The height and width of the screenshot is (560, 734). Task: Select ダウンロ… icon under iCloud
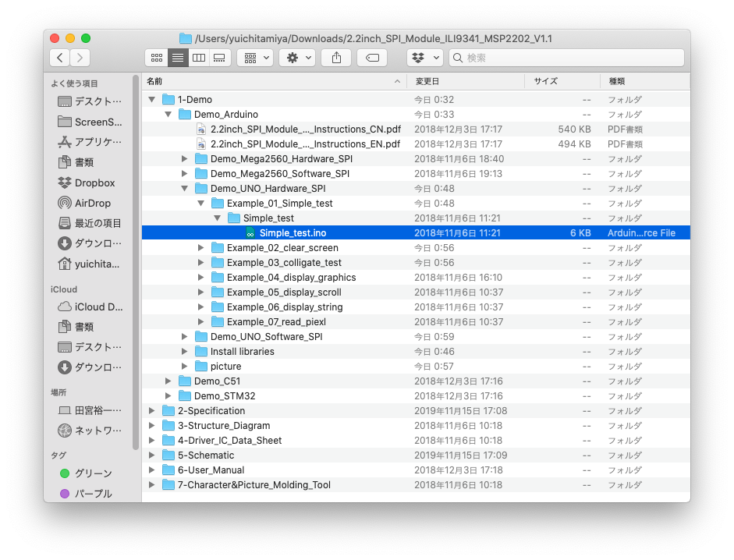[x=65, y=367]
